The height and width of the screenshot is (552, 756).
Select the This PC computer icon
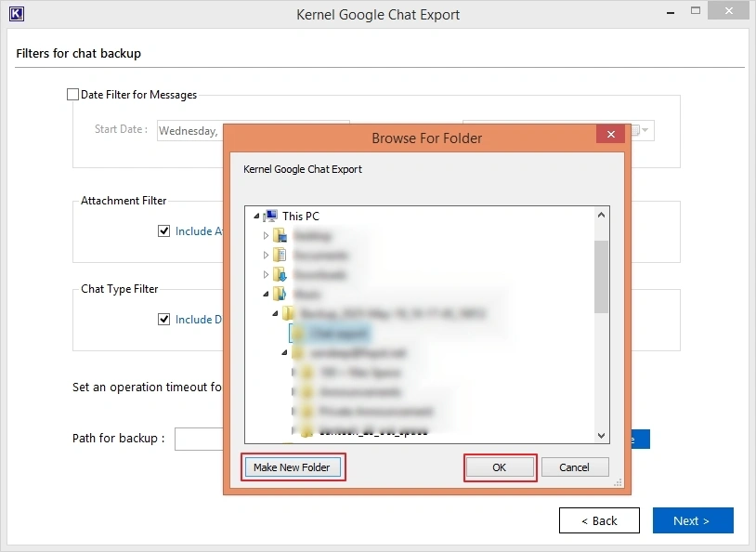coord(271,216)
